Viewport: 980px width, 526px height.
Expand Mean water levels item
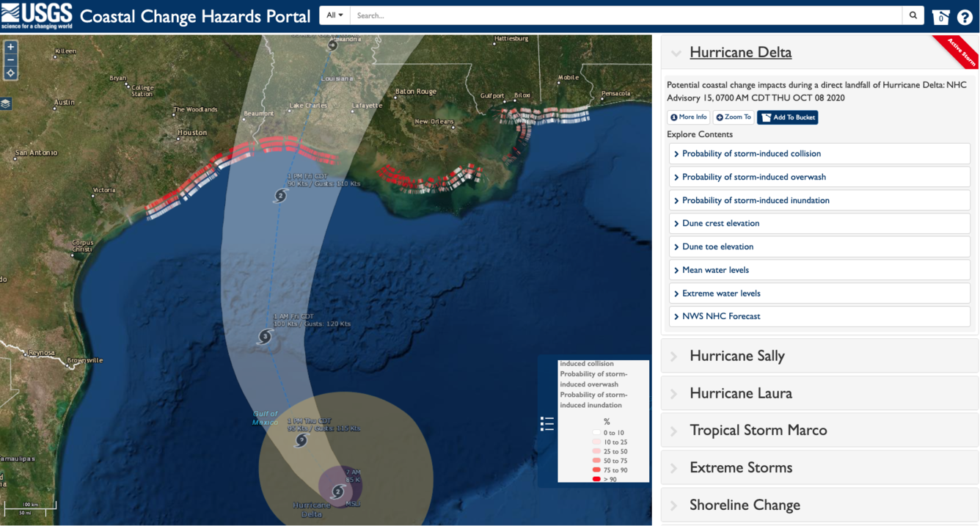819,270
